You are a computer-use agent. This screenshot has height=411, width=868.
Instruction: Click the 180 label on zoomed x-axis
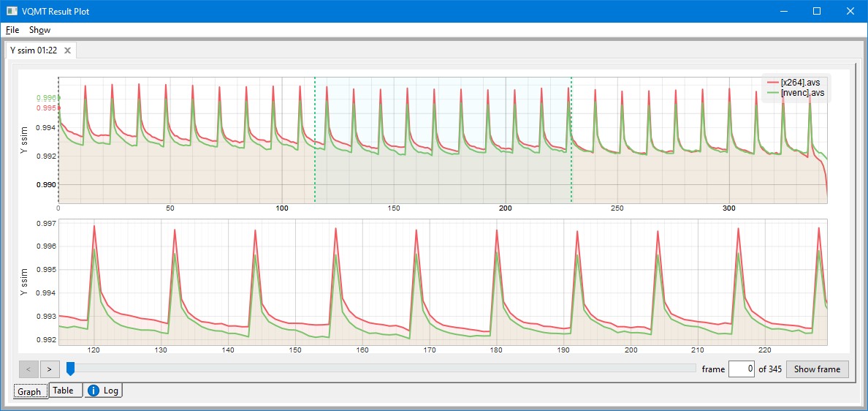click(497, 350)
